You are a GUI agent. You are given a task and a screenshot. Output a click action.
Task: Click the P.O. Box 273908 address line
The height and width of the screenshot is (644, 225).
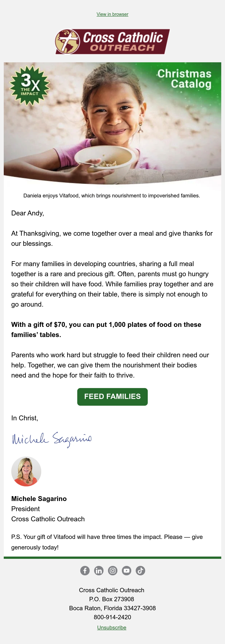pyautogui.click(x=112, y=599)
